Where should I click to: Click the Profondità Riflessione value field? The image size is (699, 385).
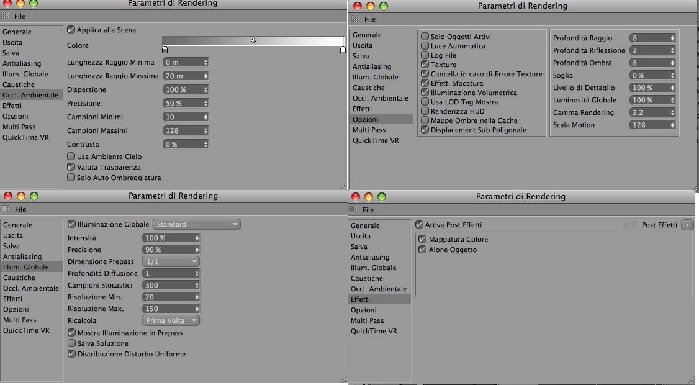tap(652, 50)
